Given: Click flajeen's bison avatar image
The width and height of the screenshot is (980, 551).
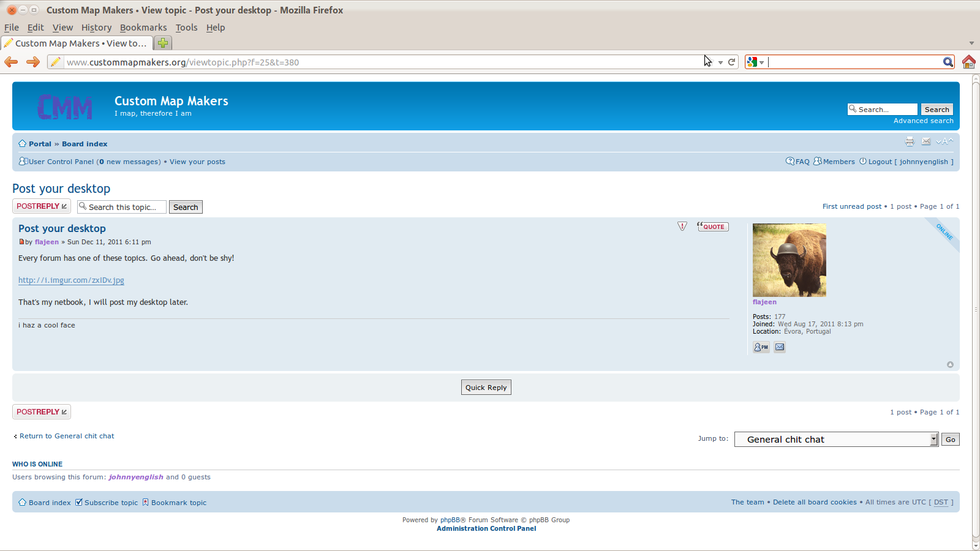Looking at the screenshot, I should click(x=789, y=260).
